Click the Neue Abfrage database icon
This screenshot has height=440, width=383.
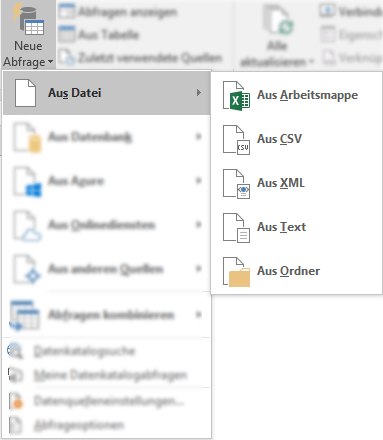tap(29, 19)
